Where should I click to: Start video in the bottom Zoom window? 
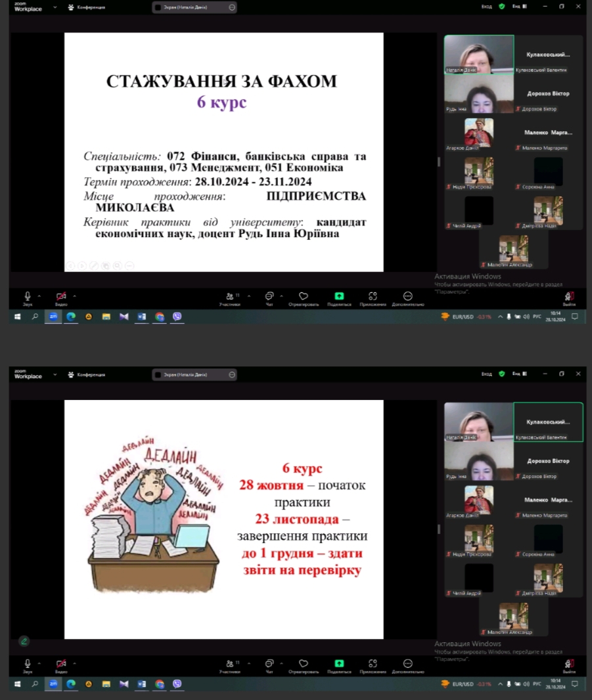(x=61, y=664)
